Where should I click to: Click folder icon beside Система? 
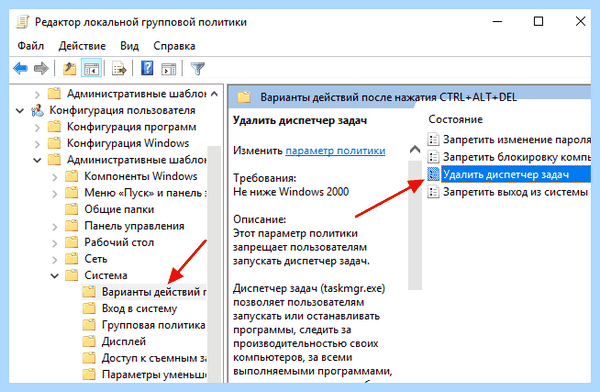click(x=72, y=275)
